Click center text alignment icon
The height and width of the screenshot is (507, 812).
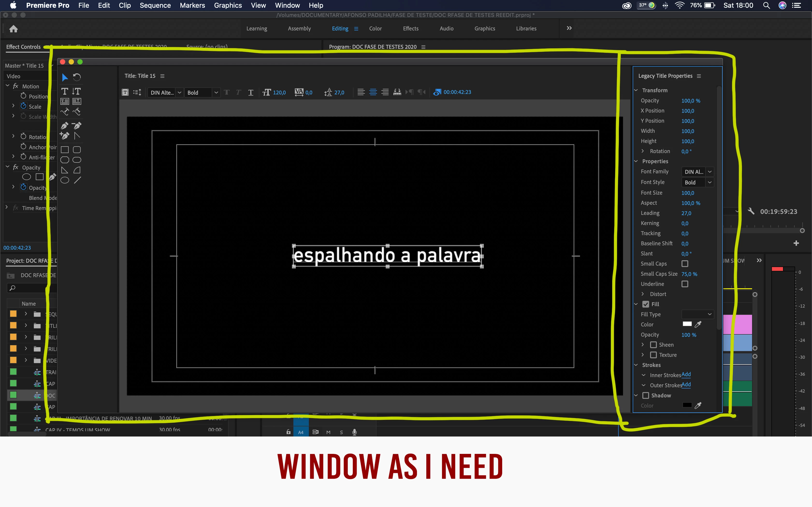[x=373, y=92]
